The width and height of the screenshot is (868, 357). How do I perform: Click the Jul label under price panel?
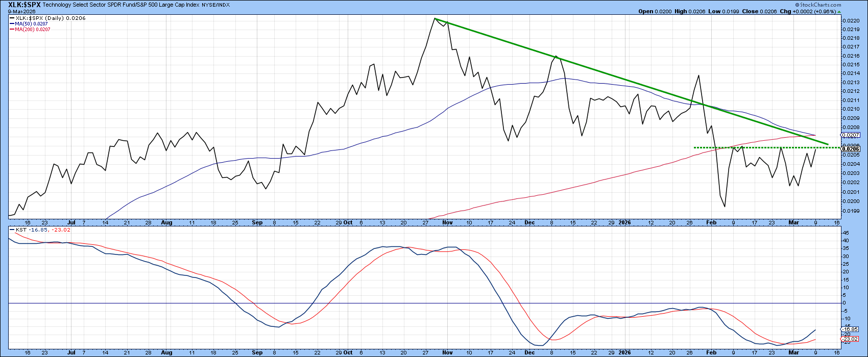tap(71, 223)
